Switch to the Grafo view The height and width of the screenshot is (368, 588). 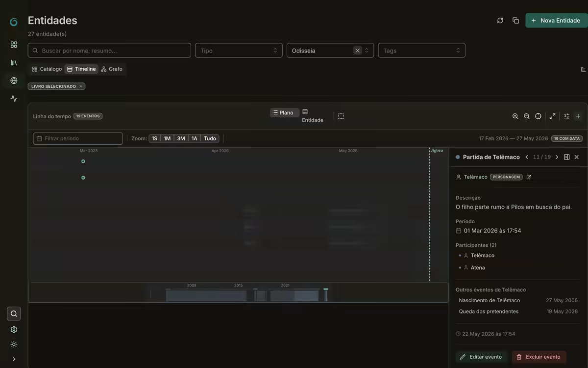tap(112, 69)
